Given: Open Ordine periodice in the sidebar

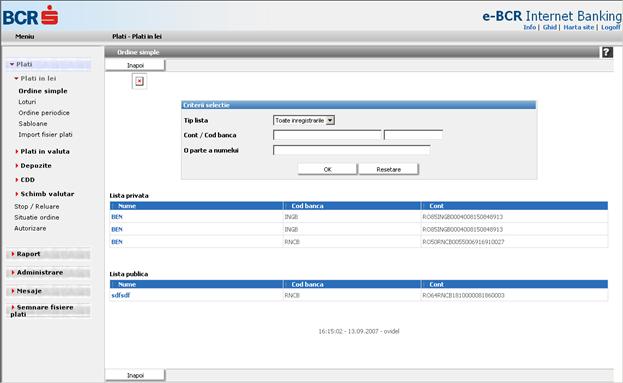Looking at the screenshot, I should pyautogui.click(x=44, y=113).
